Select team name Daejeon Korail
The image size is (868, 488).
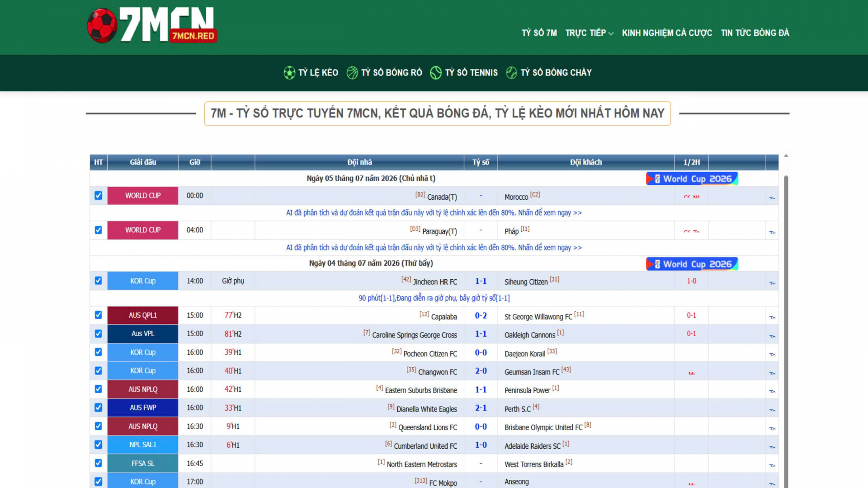pyautogui.click(x=525, y=354)
